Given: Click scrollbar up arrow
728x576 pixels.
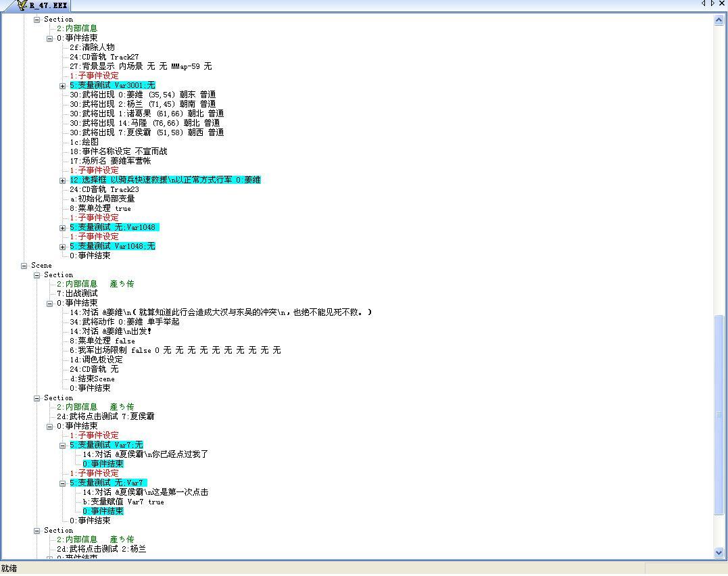Looking at the screenshot, I should [x=719, y=20].
